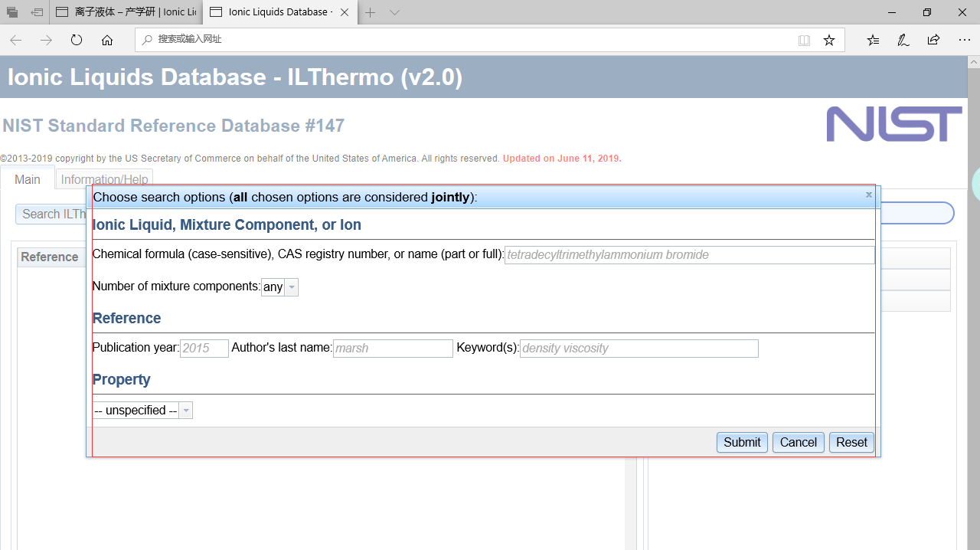The height and width of the screenshot is (550, 980).
Task: Click the NIST logo
Action: click(894, 124)
